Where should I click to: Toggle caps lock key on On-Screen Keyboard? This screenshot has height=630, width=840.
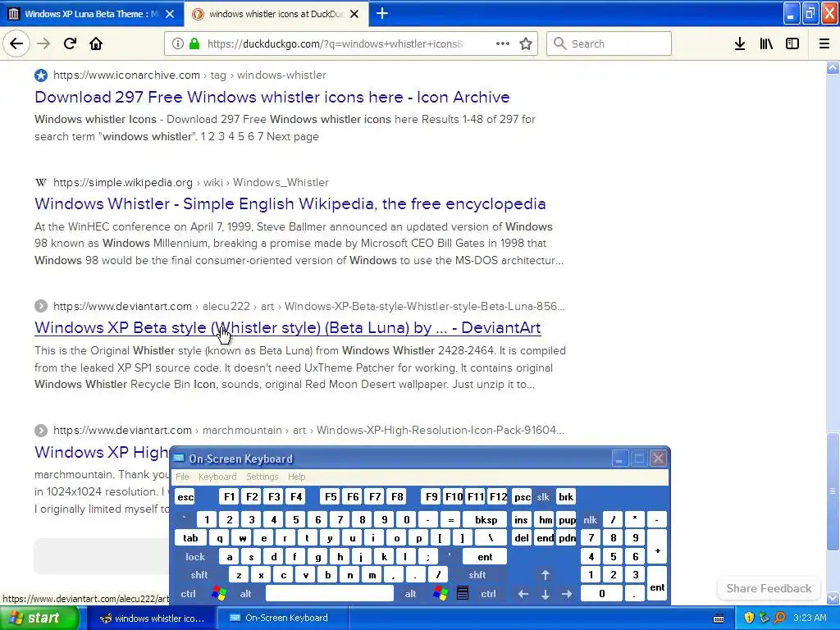(x=195, y=557)
